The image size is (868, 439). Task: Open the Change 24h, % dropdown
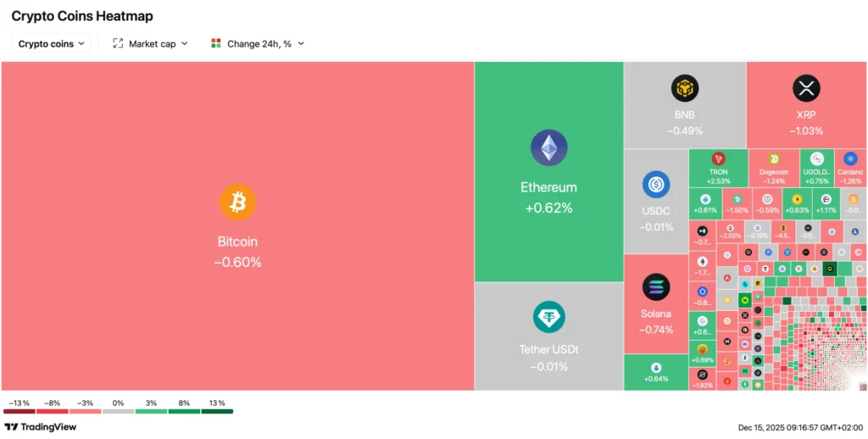tap(258, 43)
